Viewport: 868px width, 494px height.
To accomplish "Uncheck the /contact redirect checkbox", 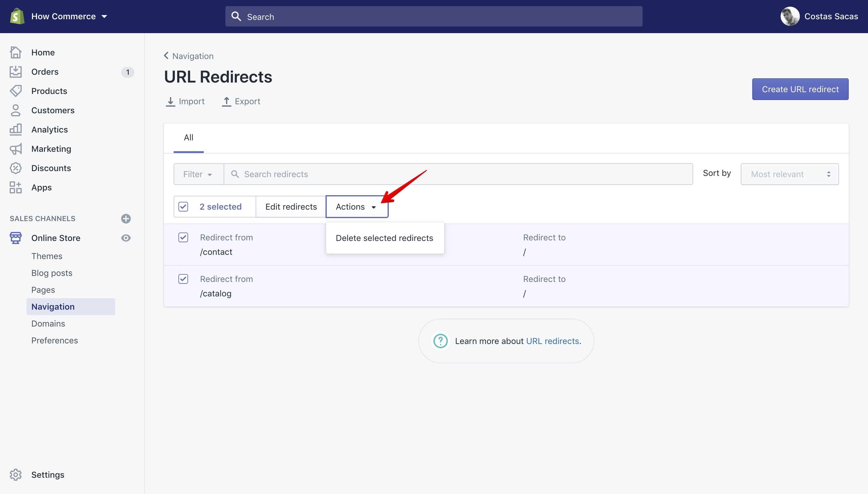I will coord(183,237).
